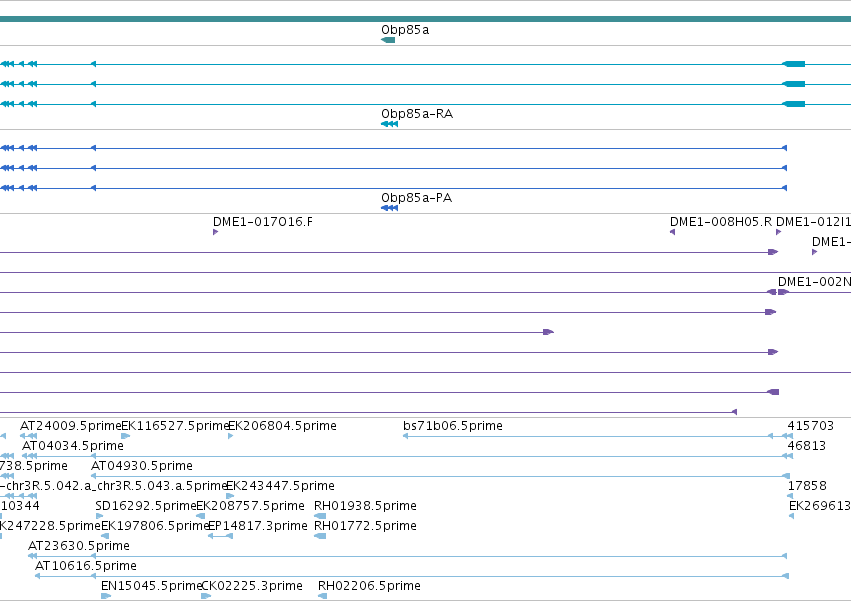
Task: Select the CK02225.3prime arrow glyph
Action: coord(206,596)
